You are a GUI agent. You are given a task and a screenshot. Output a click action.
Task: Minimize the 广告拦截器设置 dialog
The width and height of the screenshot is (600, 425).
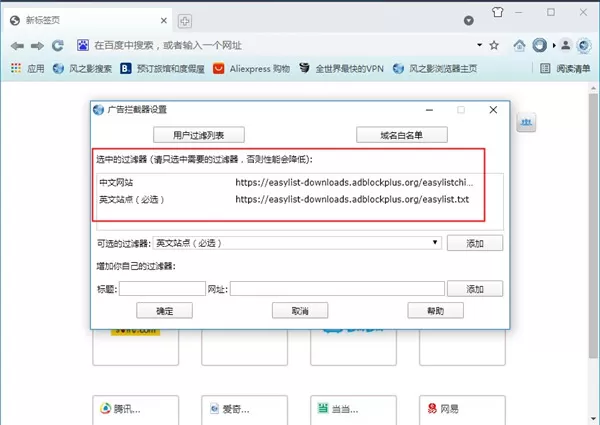click(x=429, y=110)
